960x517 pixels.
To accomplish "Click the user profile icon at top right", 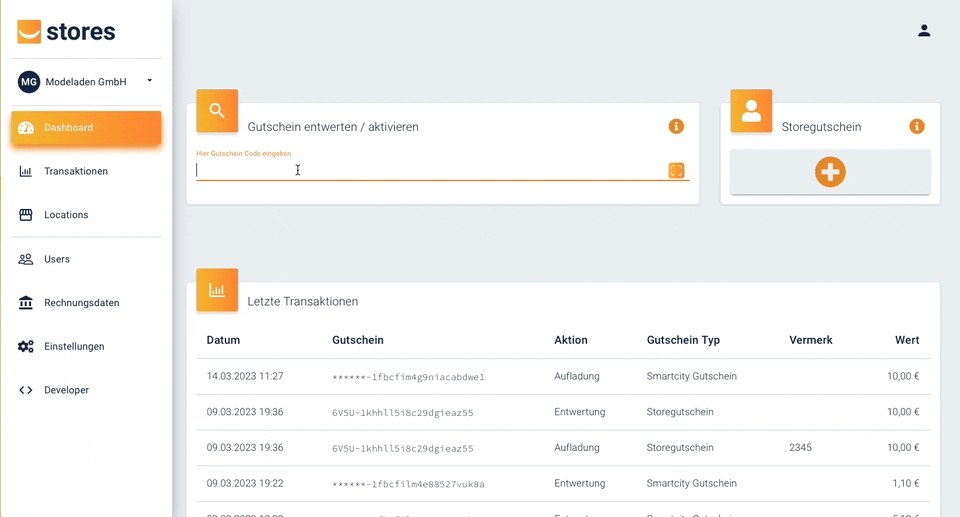I will point(924,31).
